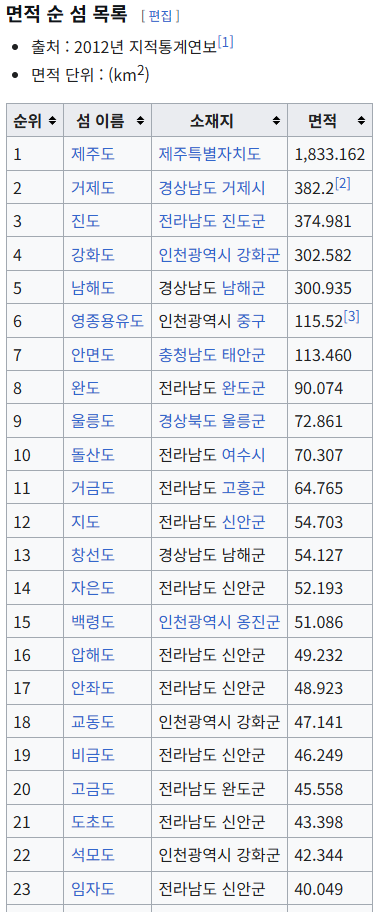Follow the 남해군 link in row 5
The image size is (379, 912).
(244, 288)
